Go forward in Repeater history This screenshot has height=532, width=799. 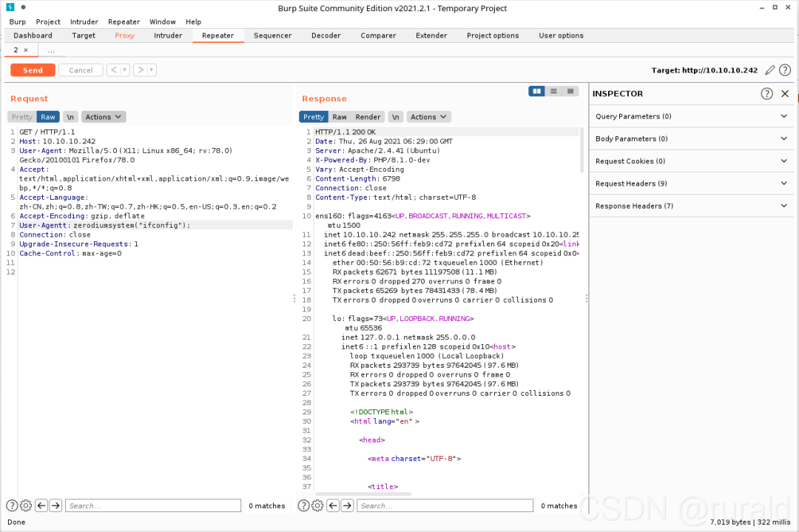click(141, 70)
